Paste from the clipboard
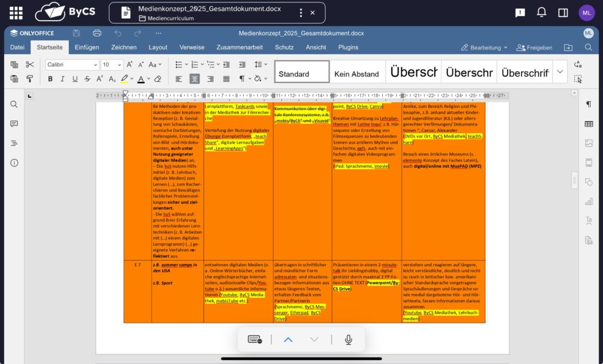 point(14,79)
